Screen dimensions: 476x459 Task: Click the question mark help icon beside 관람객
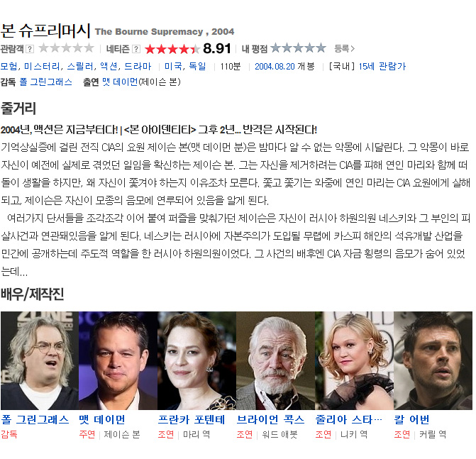point(30,49)
